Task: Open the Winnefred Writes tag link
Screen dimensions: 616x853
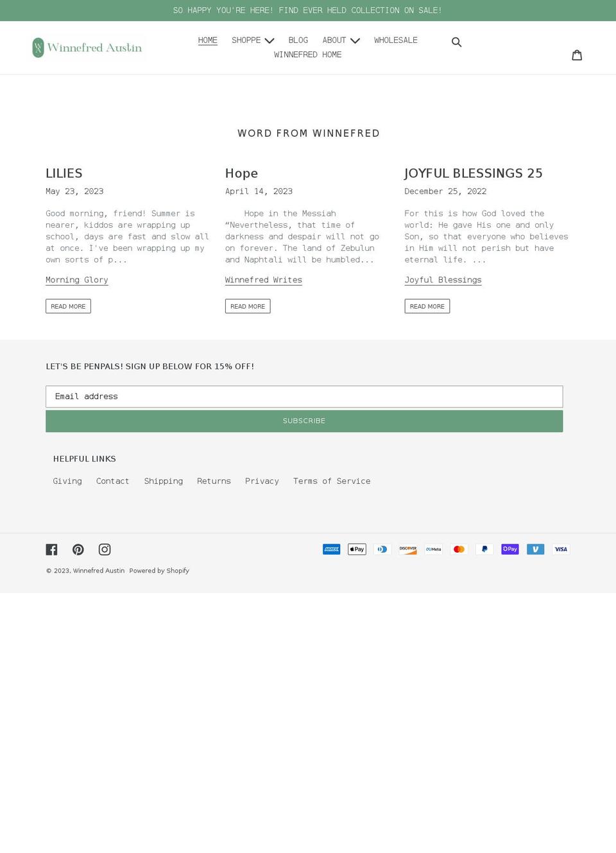Action: click(x=264, y=280)
